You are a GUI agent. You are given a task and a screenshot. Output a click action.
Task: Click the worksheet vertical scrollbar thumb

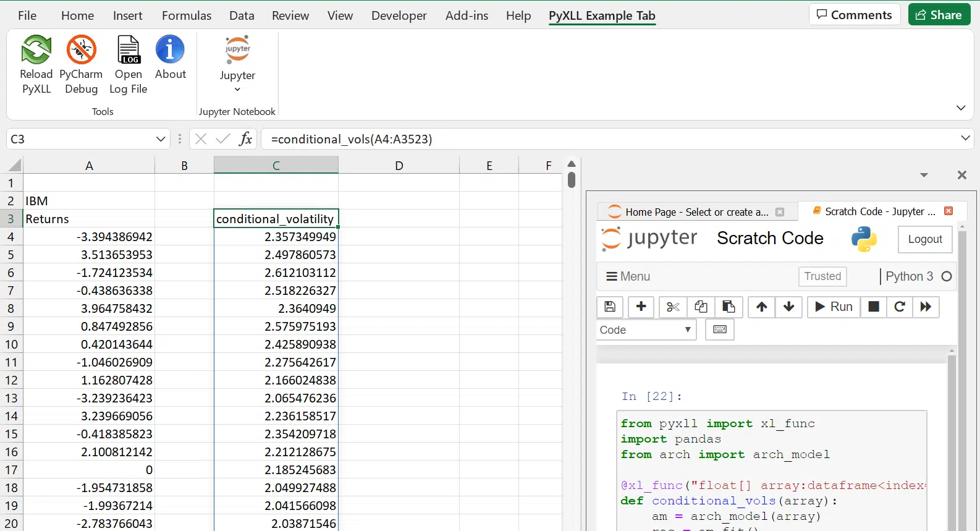572,180
